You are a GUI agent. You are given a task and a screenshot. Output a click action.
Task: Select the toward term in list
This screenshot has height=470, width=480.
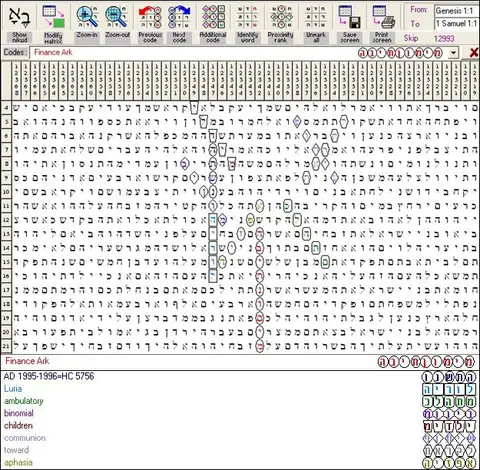coord(16,451)
